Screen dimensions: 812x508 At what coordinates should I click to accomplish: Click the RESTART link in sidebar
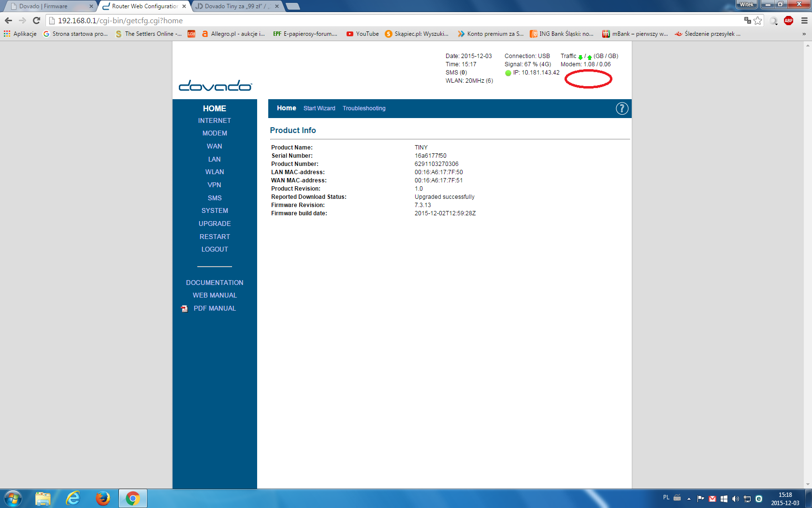(215, 237)
